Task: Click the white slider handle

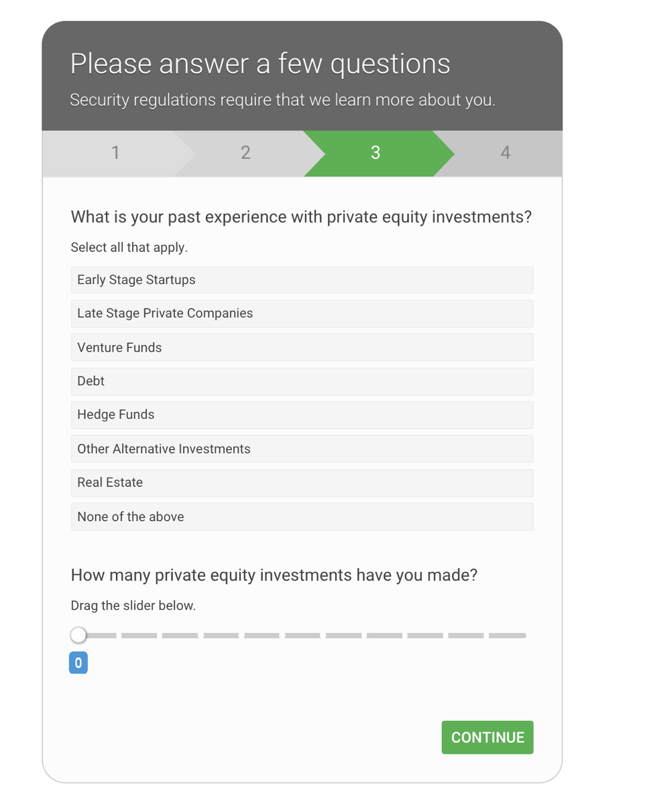Action: click(79, 634)
